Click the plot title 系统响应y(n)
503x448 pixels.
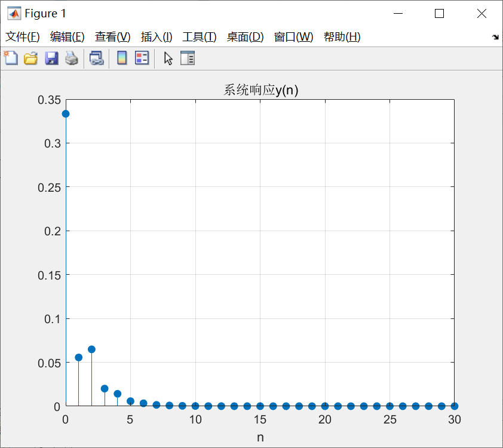261,90
